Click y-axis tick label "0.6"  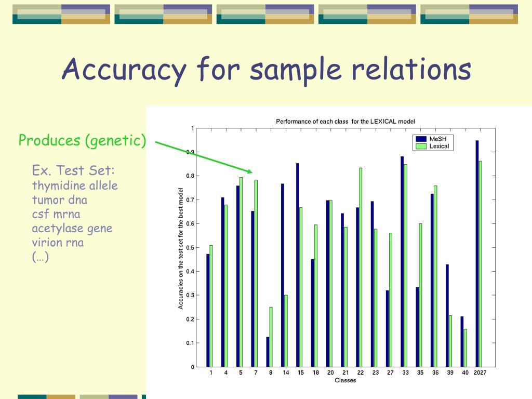tap(190, 224)
